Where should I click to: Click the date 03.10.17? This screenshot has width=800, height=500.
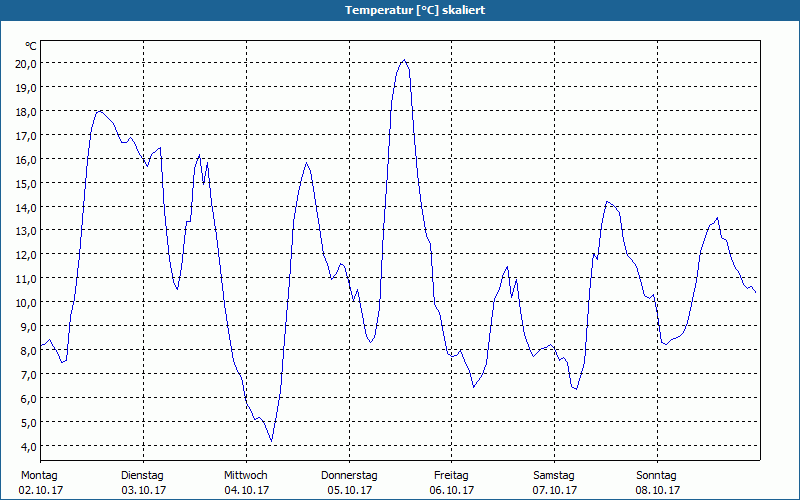click(x=144, y=490)
